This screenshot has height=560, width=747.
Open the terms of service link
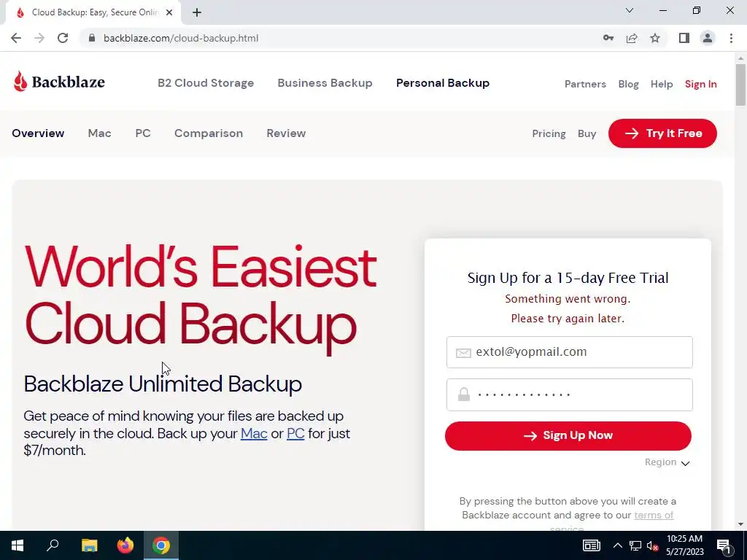point(654,516)
